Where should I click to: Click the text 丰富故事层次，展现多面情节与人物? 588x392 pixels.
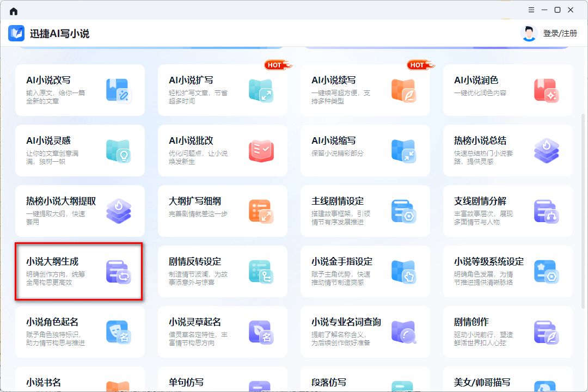pos(483,218)
